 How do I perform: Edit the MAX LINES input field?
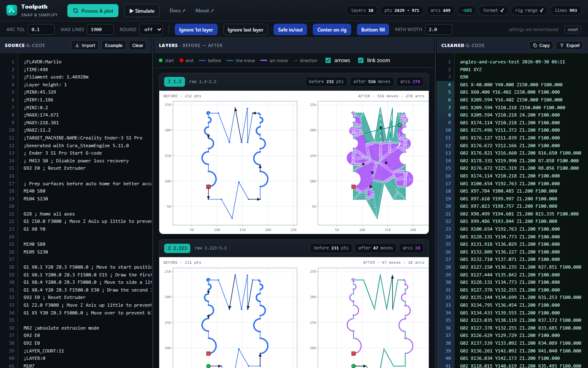(100, 29)
